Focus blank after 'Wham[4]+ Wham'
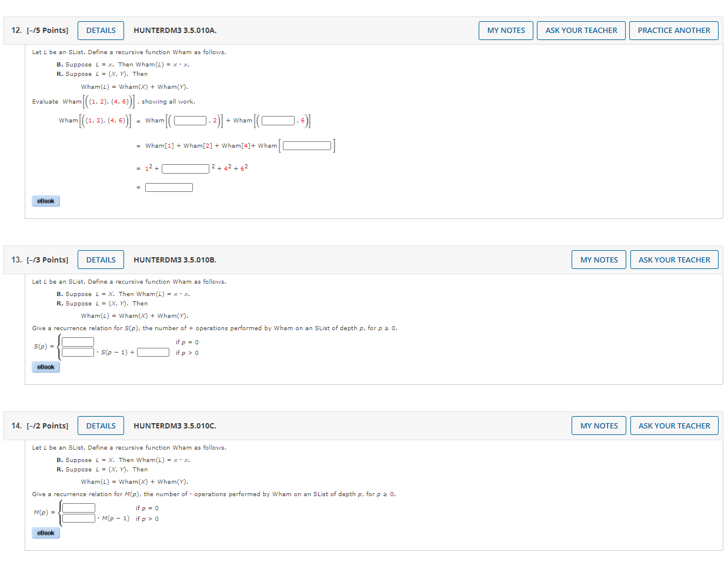The width and height of the screenshot is (728, 565). tap(307, 146)
